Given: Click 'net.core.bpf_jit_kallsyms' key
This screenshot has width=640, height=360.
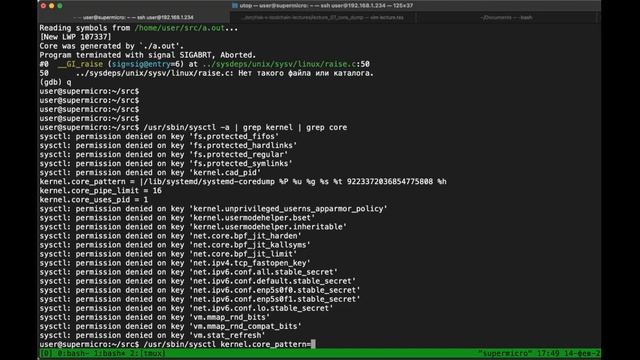Looking at the screenshot, I should [250, 245].
